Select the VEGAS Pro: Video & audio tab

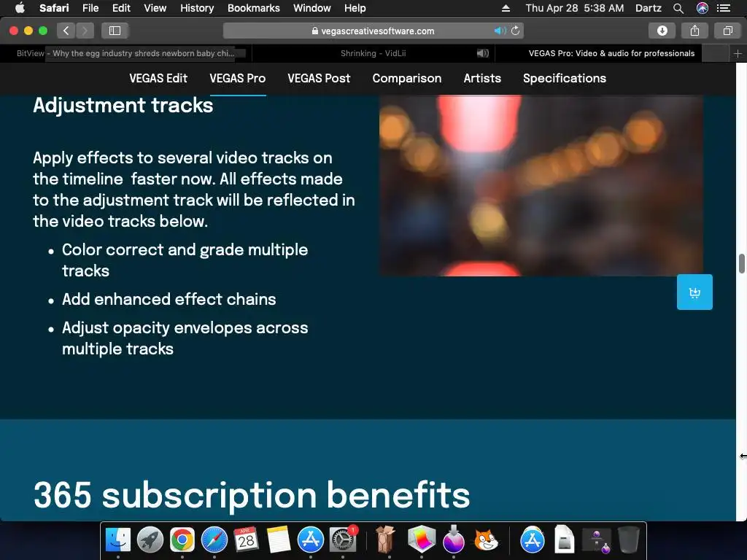[x=611, y=53]
